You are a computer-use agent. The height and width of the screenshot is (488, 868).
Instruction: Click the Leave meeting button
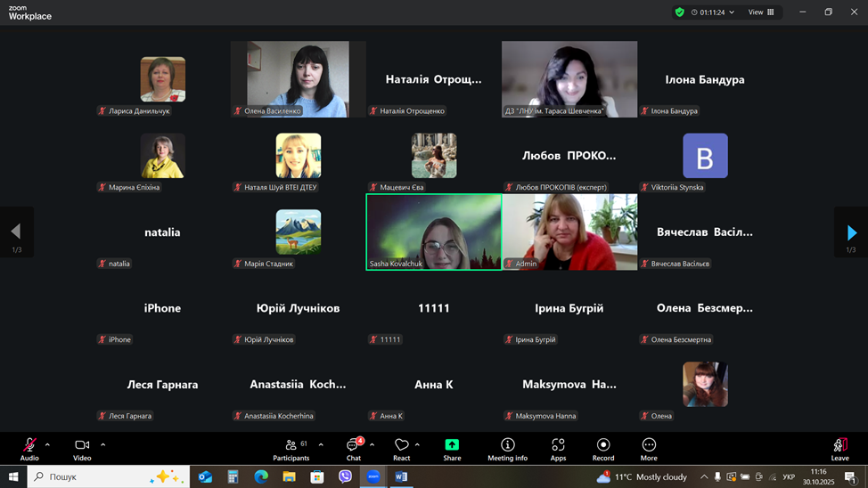pyautogui.click(x=839, y=449)
